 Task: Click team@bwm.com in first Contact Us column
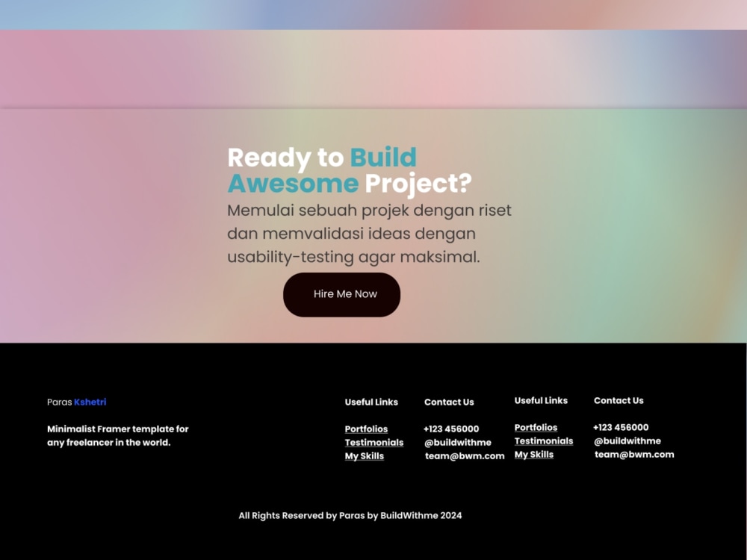click(465, 455)
